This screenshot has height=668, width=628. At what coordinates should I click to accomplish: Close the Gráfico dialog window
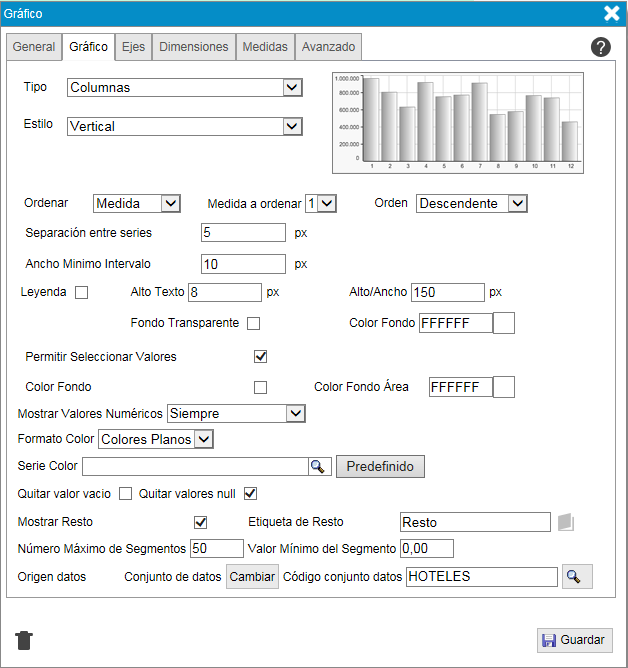[x=612, y=13]
